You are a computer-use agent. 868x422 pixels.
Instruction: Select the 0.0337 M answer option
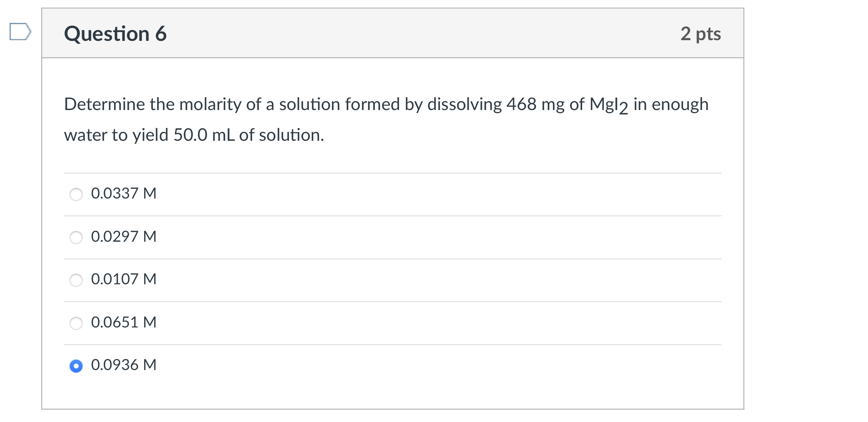[x=76, y=194]
